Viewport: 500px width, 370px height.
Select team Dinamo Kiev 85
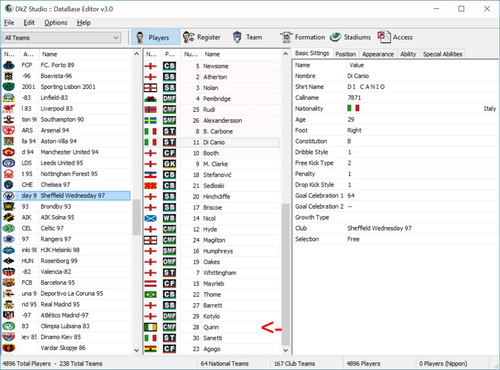pyautogui.click(x=67, y=337)
